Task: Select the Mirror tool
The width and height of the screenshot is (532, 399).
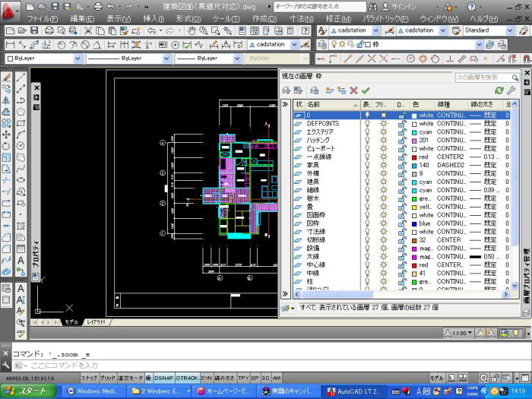Action: (6, 100)
